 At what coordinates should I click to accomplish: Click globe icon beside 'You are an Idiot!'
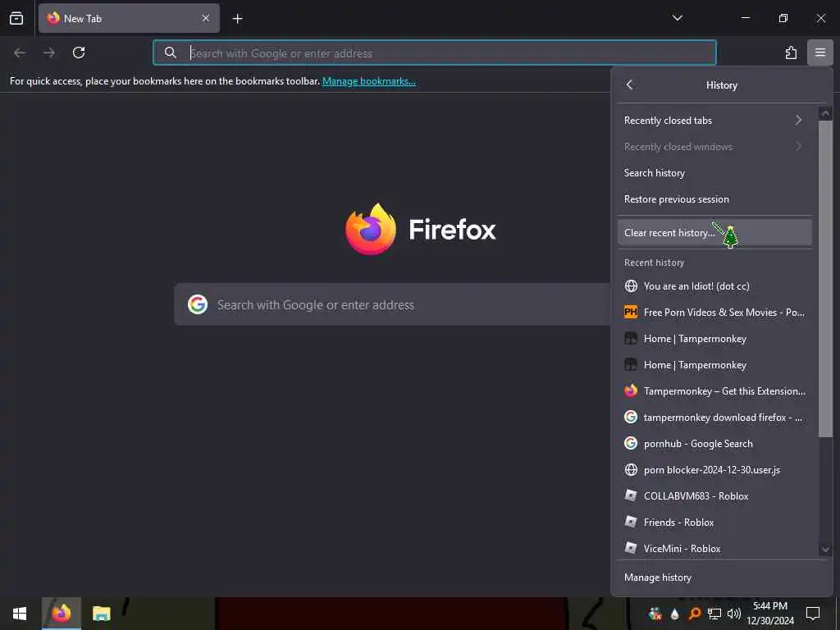631,286
